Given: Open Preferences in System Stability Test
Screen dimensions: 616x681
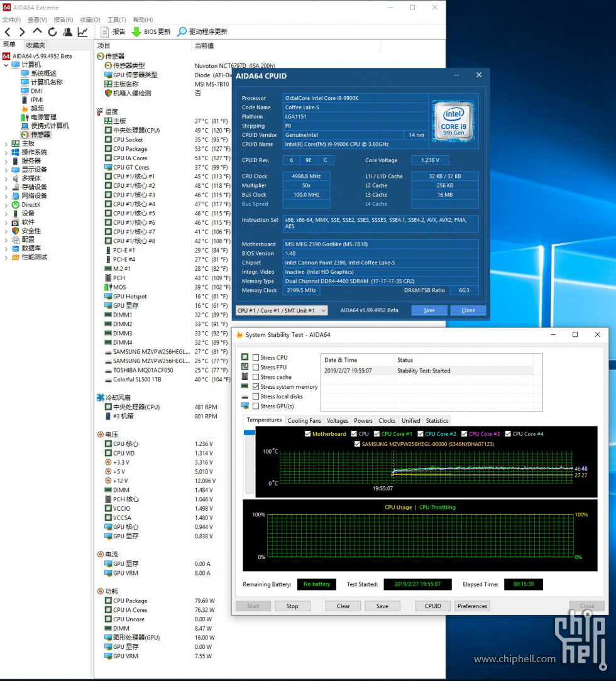Looking at the screenshot, I should pos(472,606).
